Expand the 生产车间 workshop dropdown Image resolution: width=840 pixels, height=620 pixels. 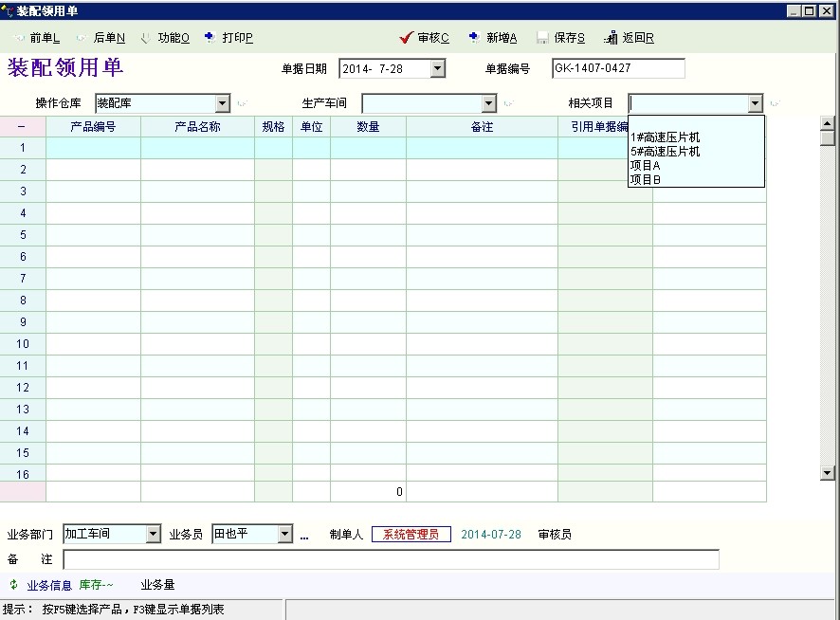(489, 103)
